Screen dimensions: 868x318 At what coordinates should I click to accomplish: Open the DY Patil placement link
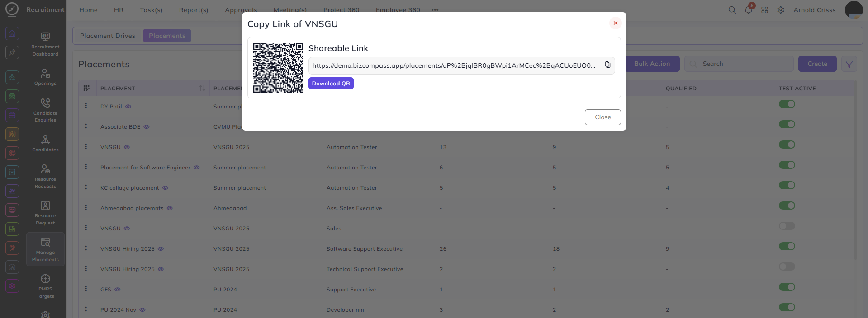(x=111, y=107)
